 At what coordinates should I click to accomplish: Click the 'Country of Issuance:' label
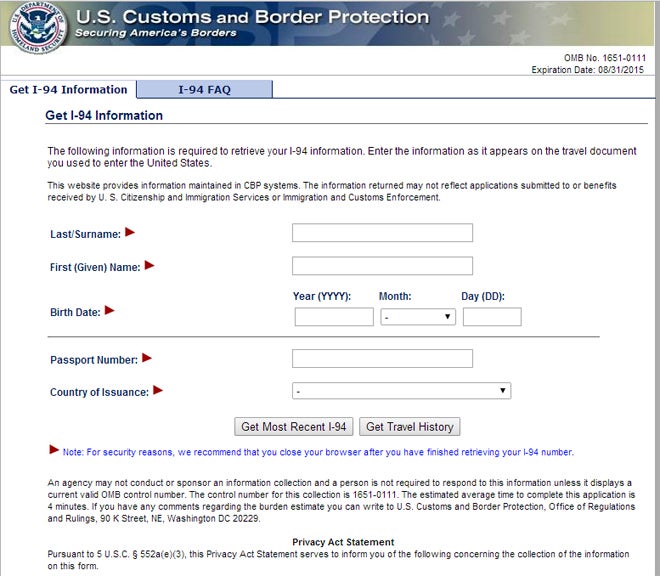coord(99,392)
